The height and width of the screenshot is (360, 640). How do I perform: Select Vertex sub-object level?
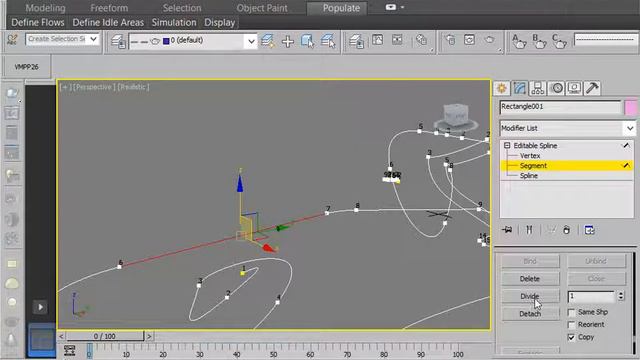[x=530, y=156]
